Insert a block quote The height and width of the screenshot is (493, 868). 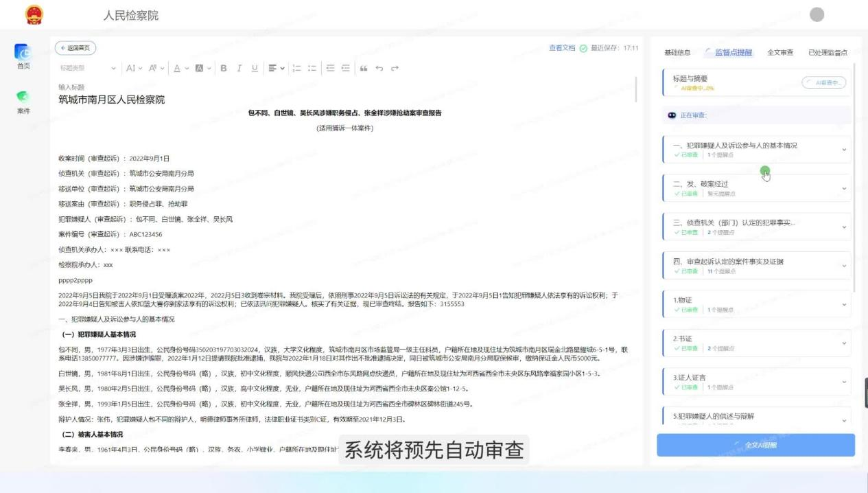pos(364,68)
